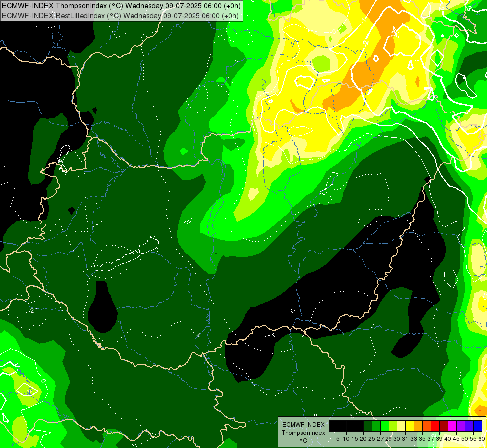The height and width of the screenshot is (448, 487).
Task: Pick the orange 33–35 legend swatch
Action: tap(418, 426)
